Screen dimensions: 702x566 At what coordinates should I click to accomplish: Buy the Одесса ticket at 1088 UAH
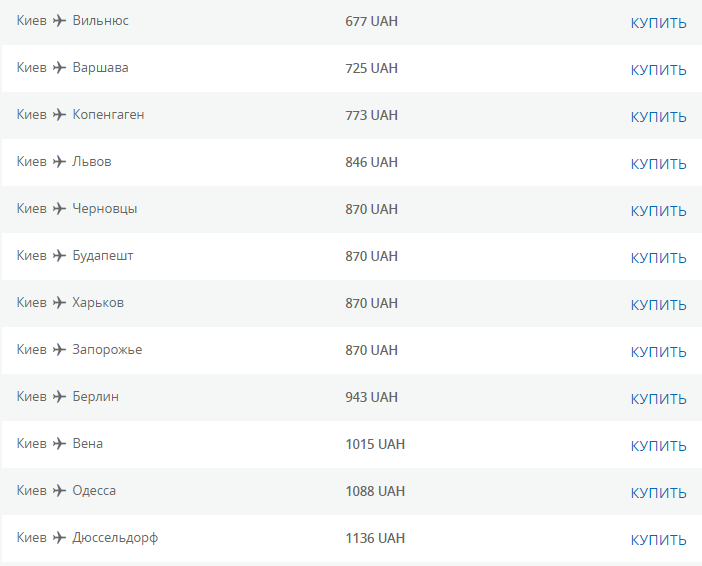[x=658, y=493]
